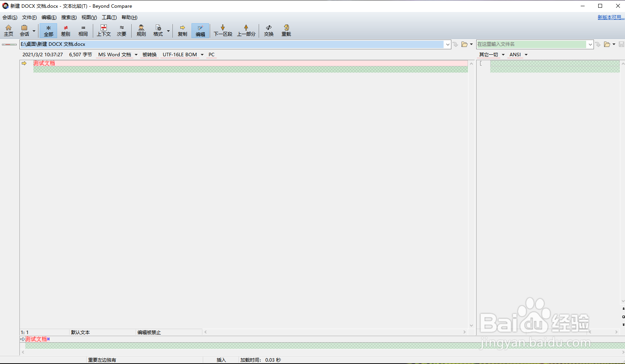Go to 上一部分 (Previous Section)
This screenshot has width=625, height=364.
[246, 30]
